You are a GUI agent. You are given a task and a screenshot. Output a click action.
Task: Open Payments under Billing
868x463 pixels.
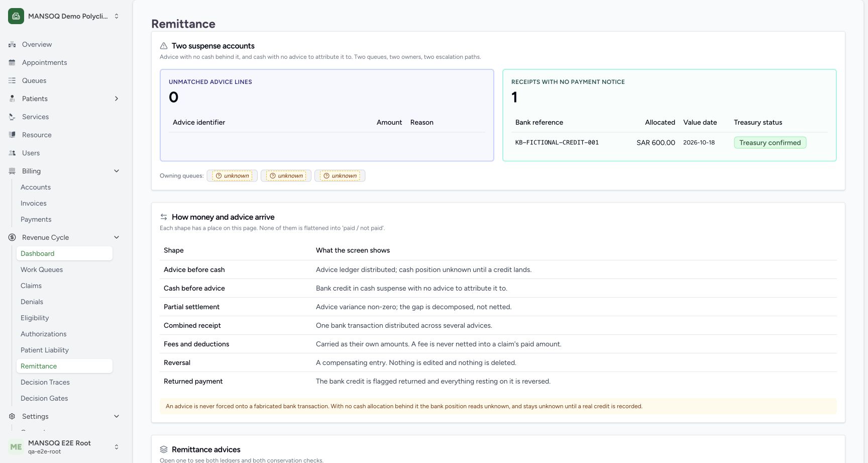point(36,219)
